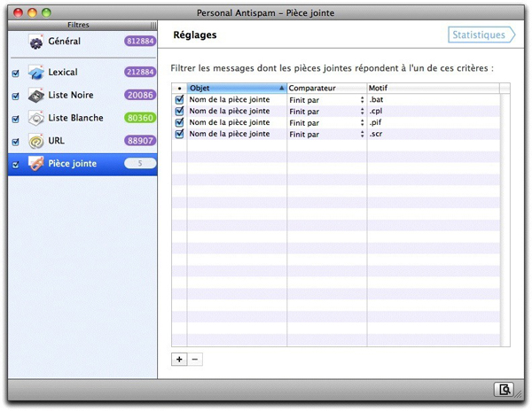Disable the Liste Noire filter checkbox

coord(16,97)
